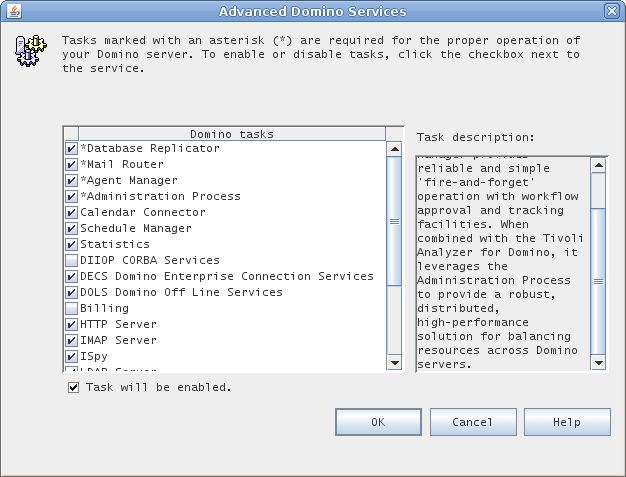Screen dimensions: 626x477
Task: Uncheck DECS Domino Enterprise Connection Services
Action: point(71,276)
